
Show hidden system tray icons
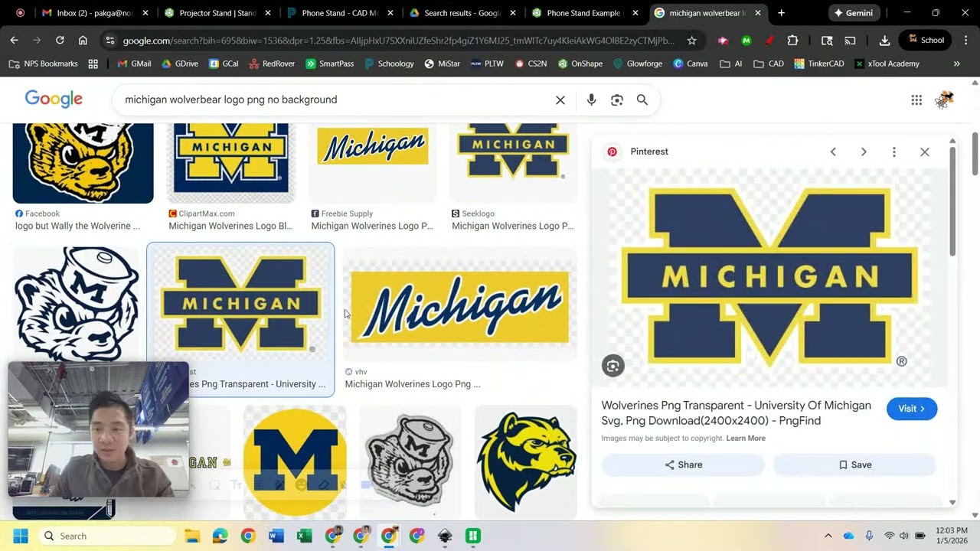click(828, 536)
